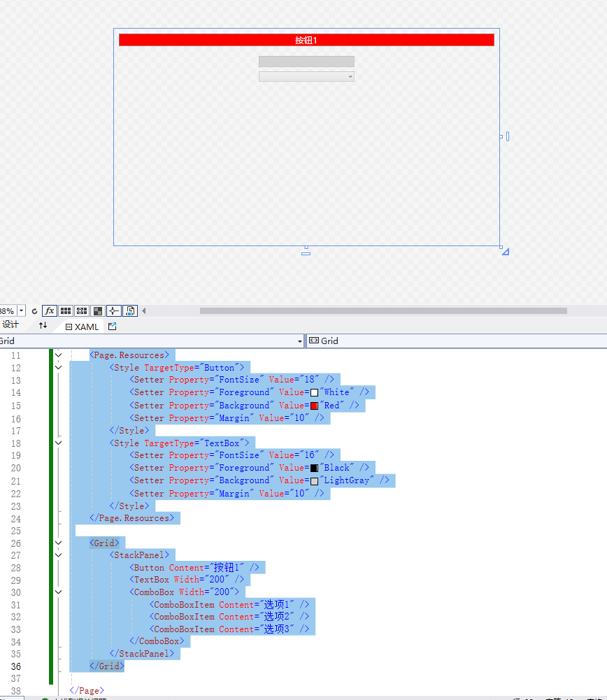The height and width of the screenshot is (700, 607).
Task: Click the closing Grid tag on line 36
Action: coord(107,666)
